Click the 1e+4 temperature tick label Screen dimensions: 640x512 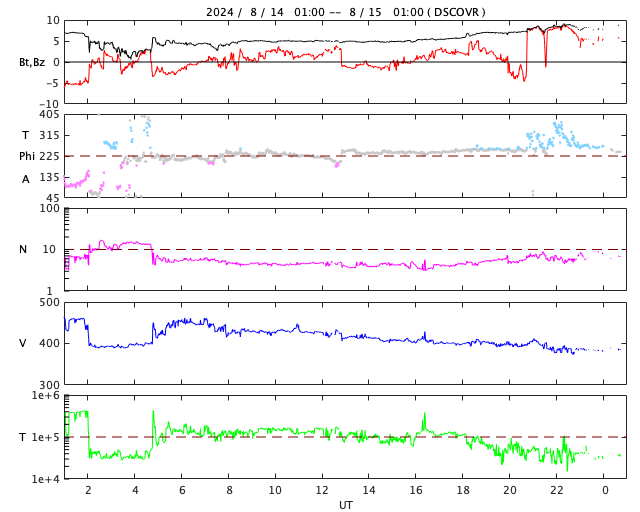click(x=46, y=479)
